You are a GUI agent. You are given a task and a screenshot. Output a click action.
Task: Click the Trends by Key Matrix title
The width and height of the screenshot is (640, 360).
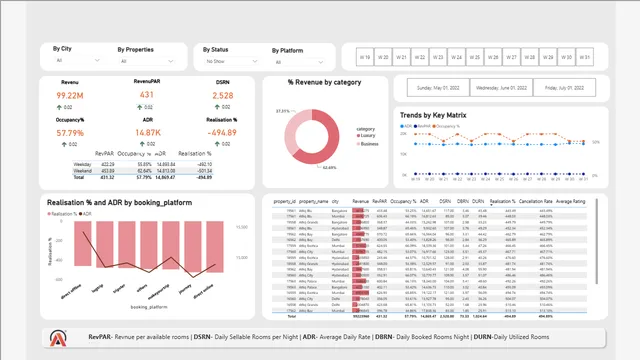(x=433, y=115)
